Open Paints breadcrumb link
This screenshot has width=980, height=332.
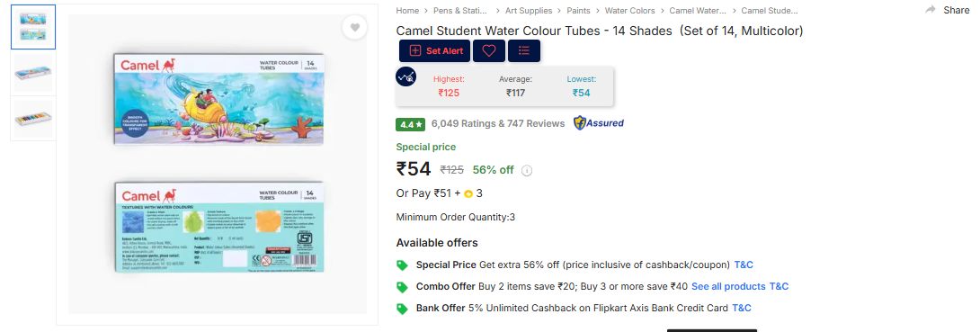[x=579, y=11]
